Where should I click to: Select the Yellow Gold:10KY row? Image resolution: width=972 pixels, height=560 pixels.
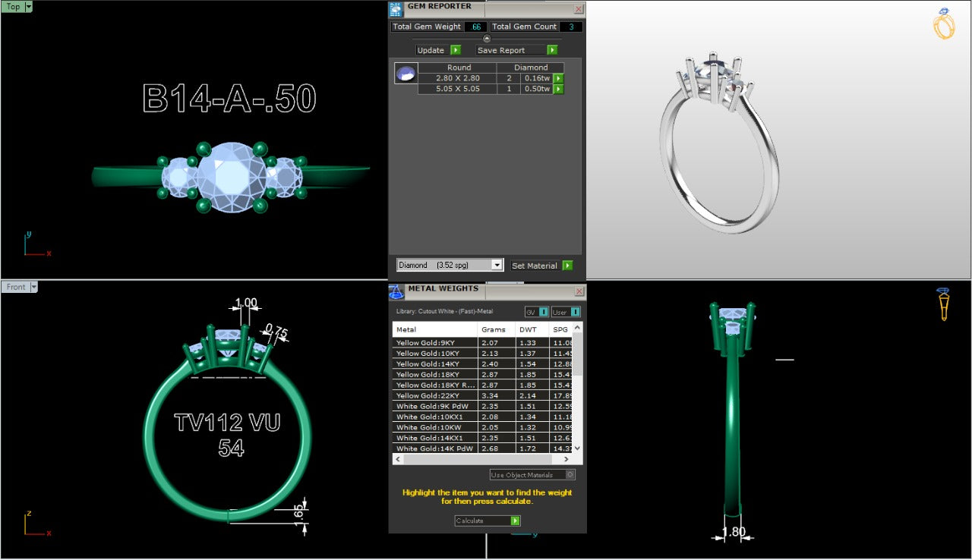pos(483,354)
